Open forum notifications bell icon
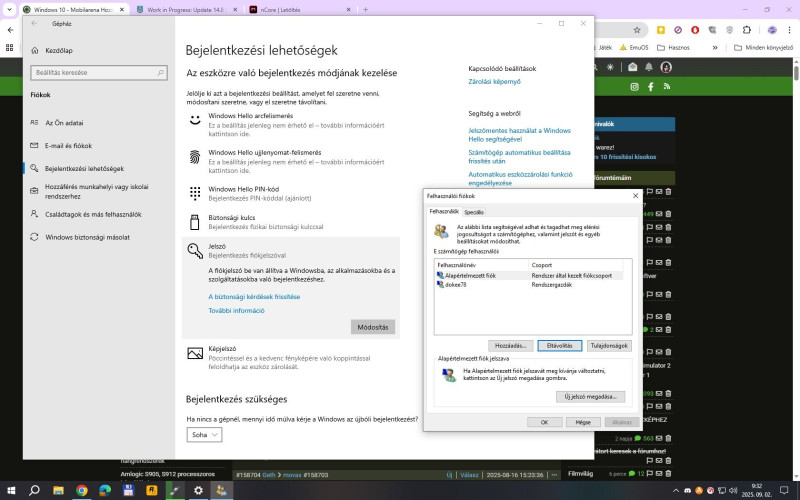Image resolution: width=800 pixels, height=500 pixels. [x=648, y=67]
